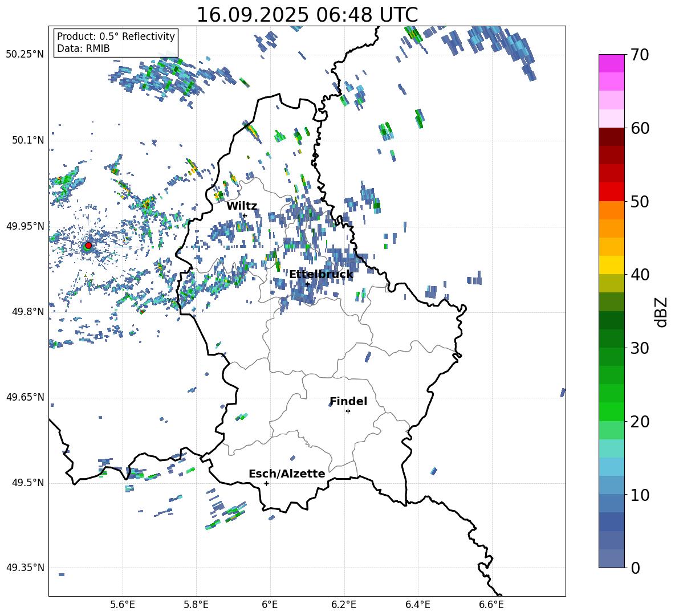Click the colorbar tick value 20
Viewport: 675px width, 616px height.
coord(640,422)
